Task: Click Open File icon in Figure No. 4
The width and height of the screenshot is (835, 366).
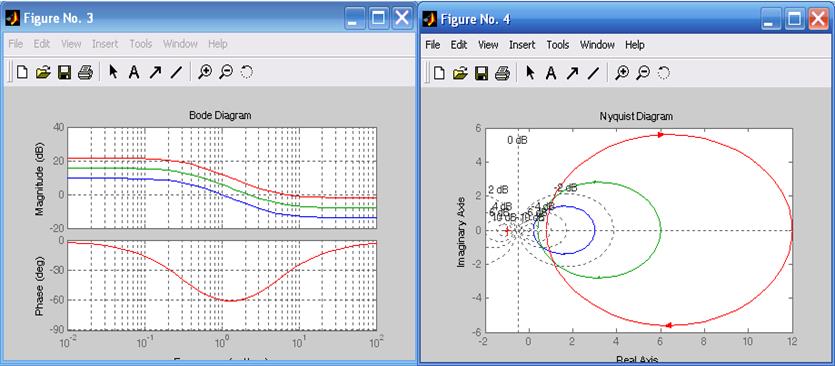Action: coord(460,73)
